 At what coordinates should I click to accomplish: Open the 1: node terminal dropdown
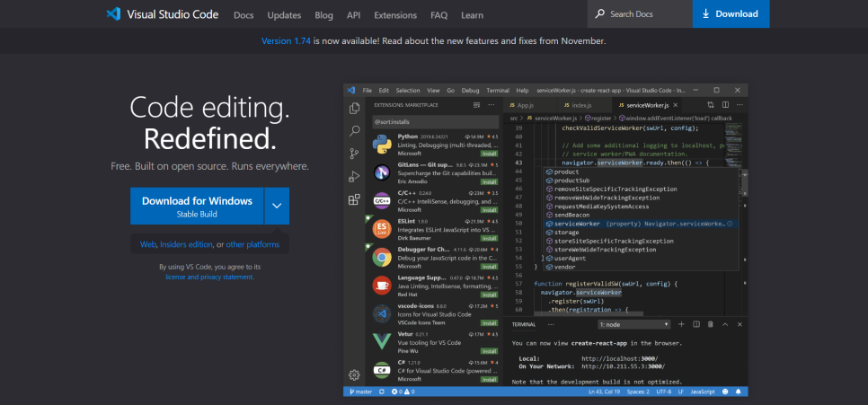633,324
